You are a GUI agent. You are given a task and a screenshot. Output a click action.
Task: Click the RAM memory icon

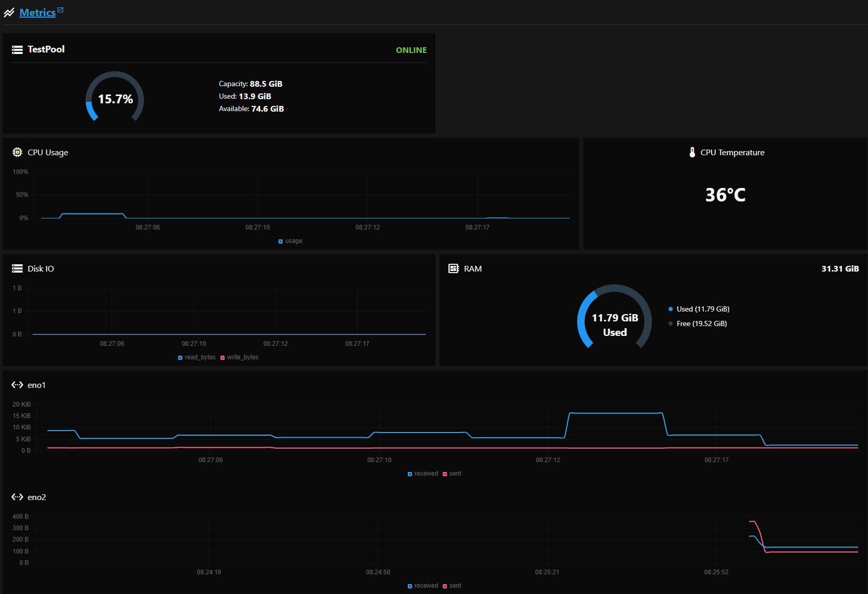(x=453, y=268)
